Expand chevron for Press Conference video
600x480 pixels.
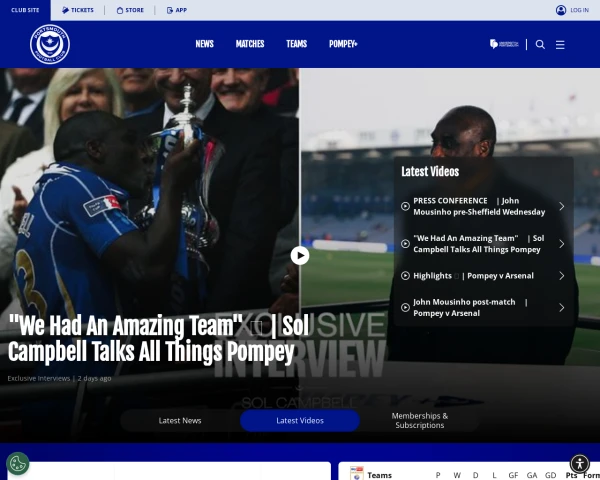561,206
